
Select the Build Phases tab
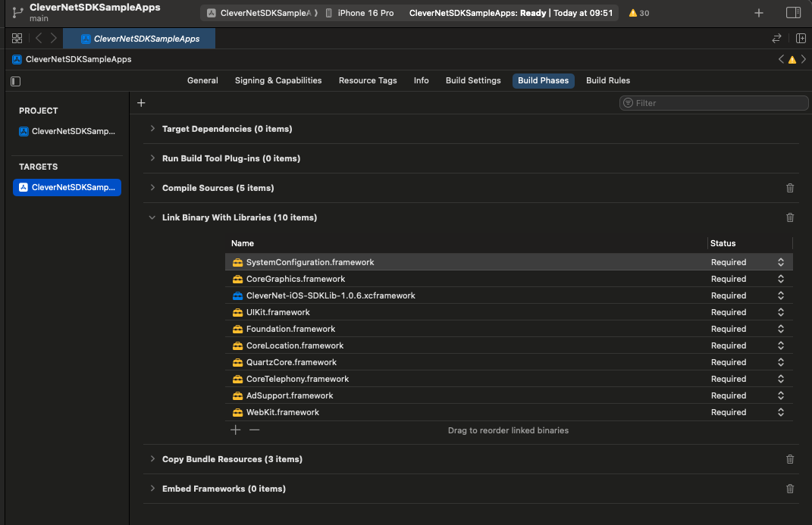[x=544, y=81]
